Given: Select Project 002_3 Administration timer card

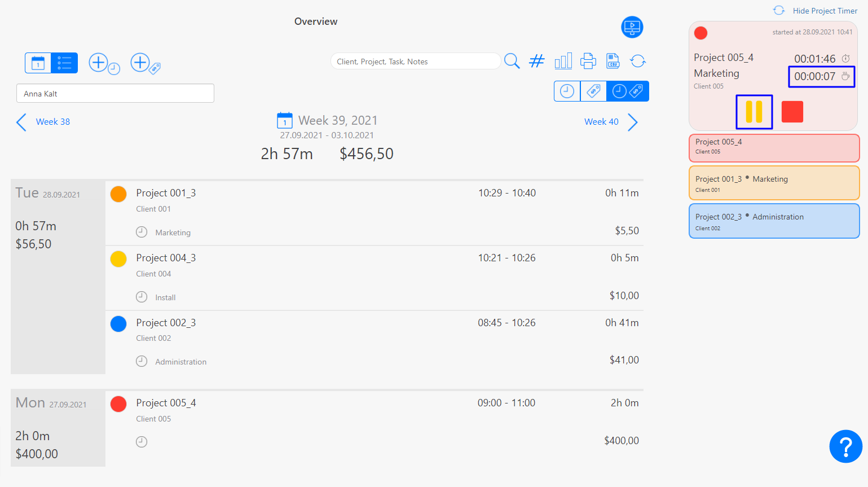Looking at the screenshot, I should coord(774,221).
